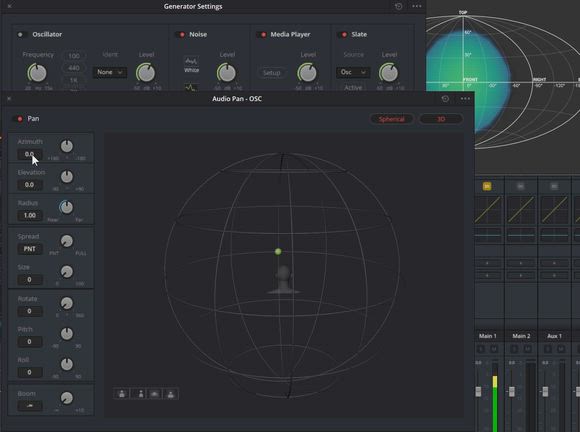The height and width of the screenshot is (432, 580).
Task: Click the Azimuth knob
Action: (67, 146)
